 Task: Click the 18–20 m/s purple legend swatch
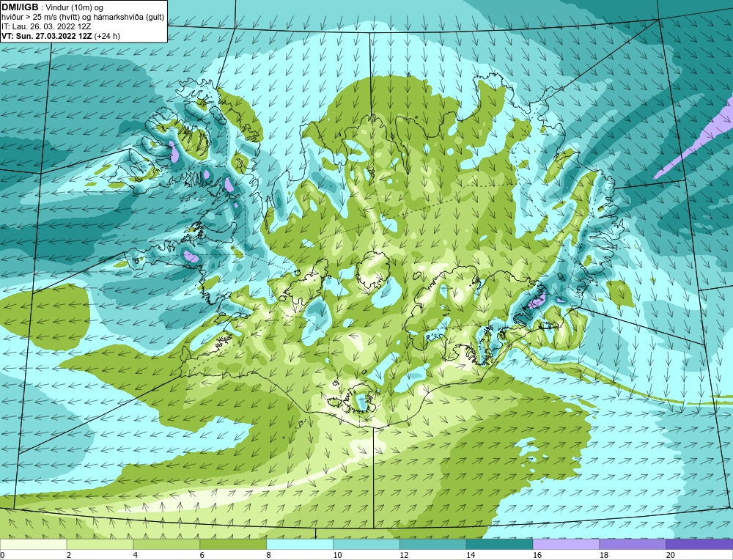point(633,544)
